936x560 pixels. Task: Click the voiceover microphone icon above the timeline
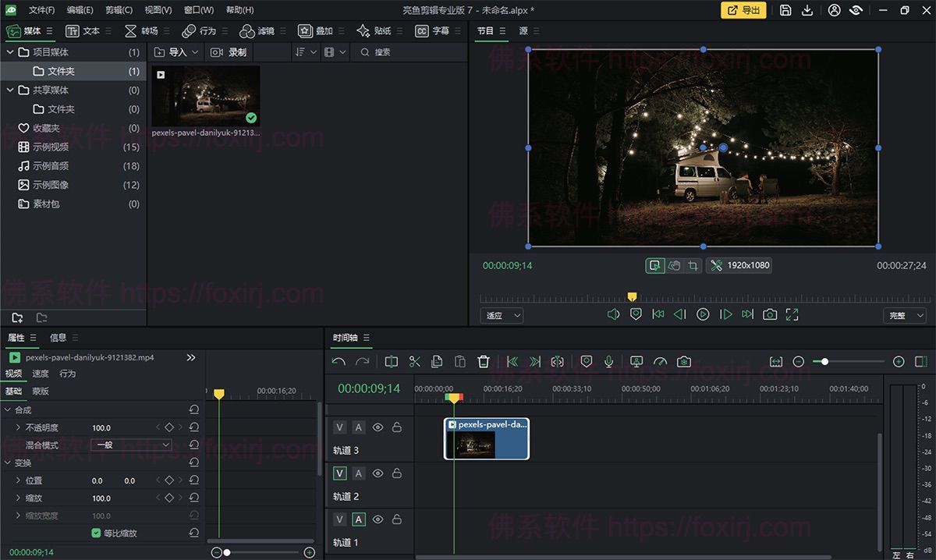(609, 361)
